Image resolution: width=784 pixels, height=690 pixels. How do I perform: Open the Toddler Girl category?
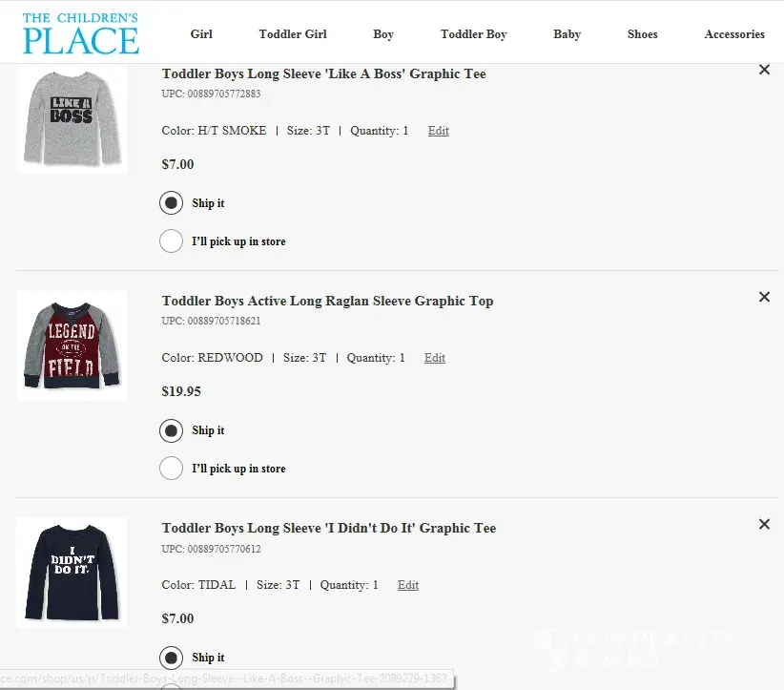[293, 34]
